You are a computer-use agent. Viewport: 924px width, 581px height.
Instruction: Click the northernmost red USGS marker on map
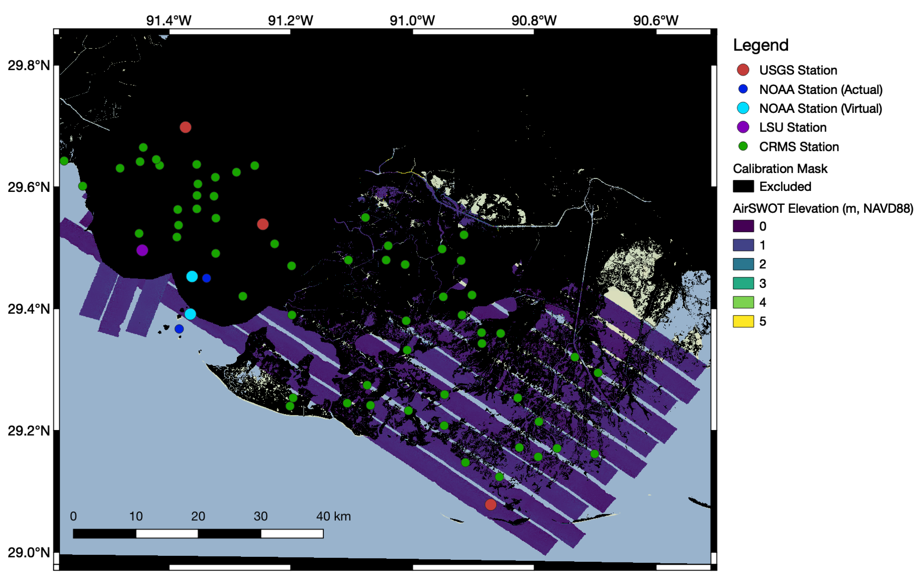pyautogui.click(x=185, y=127)
